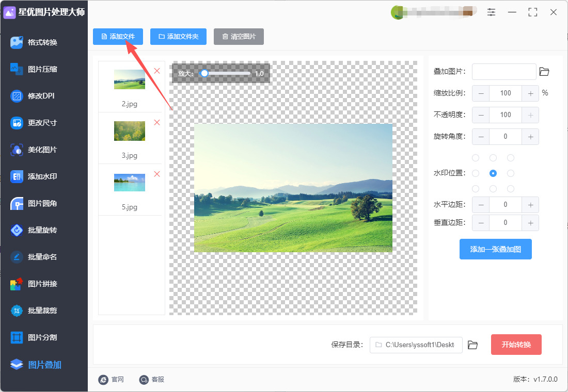This screenshot has height=392, width=568.
Task: Click the 不透明度 value field
Action: click(506, 115)
